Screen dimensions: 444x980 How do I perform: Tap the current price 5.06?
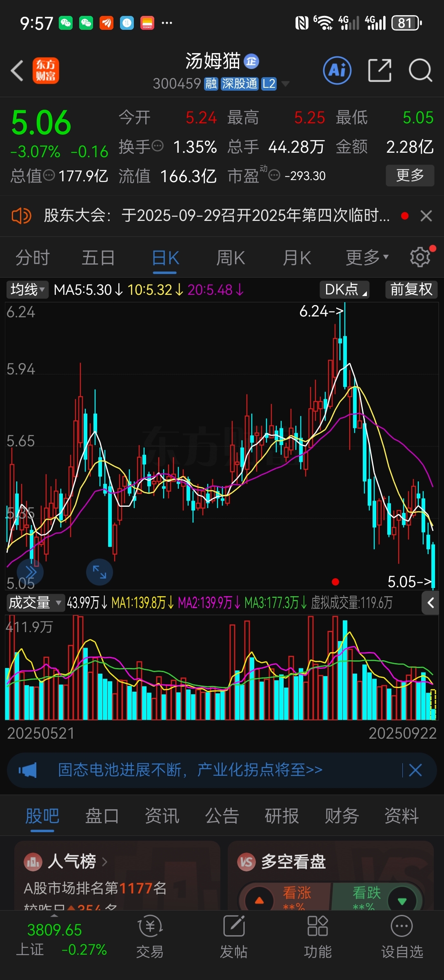41,122
